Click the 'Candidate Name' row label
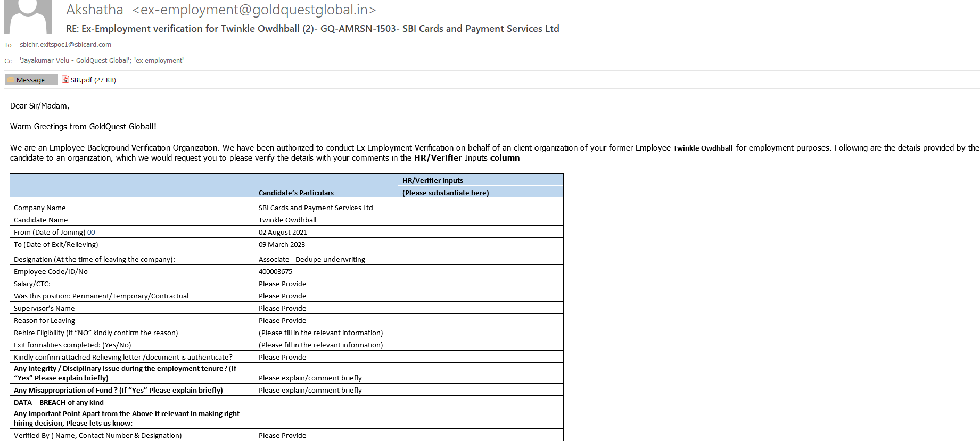 41,220
